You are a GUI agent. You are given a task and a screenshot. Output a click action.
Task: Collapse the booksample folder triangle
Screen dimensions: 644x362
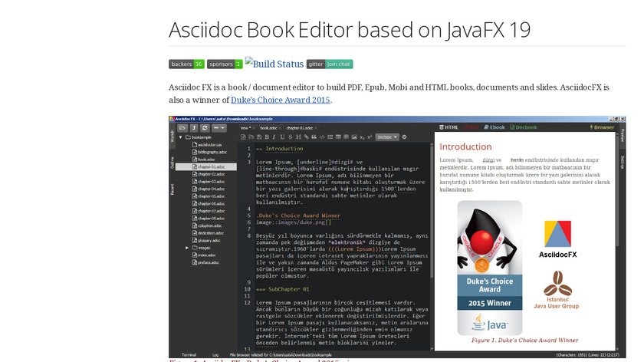point(180,137)
